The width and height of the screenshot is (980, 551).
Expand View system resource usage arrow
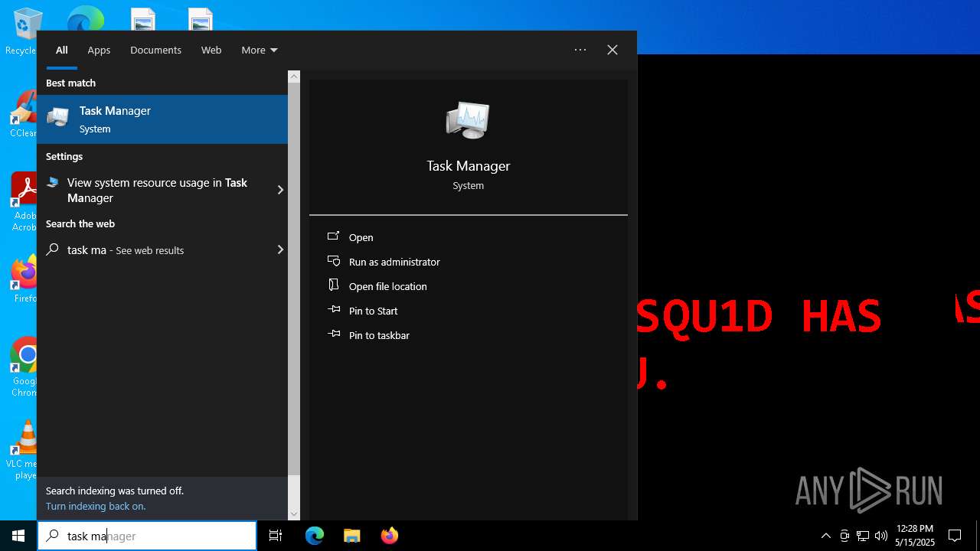pyautogui.click(x=280, y=190)
